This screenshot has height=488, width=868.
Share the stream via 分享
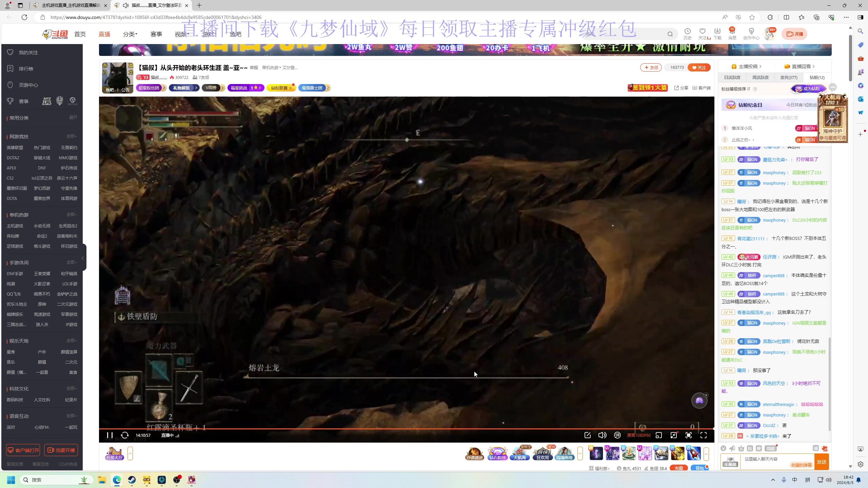point(681,88)
